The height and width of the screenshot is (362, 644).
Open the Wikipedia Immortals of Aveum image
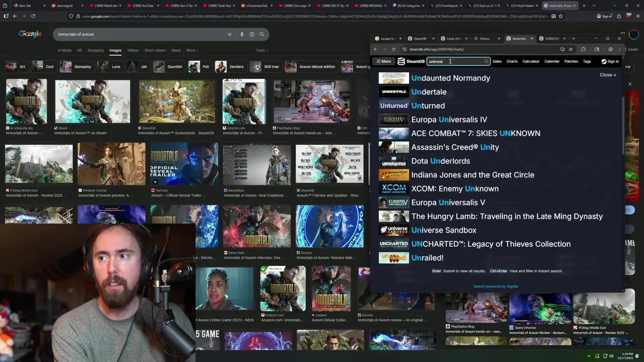pos(26,102)
